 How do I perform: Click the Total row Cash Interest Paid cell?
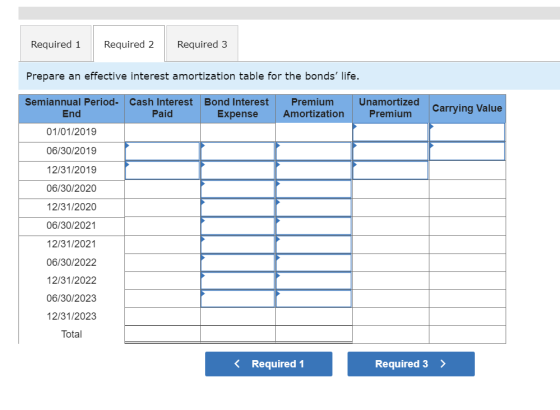[162, 334]
